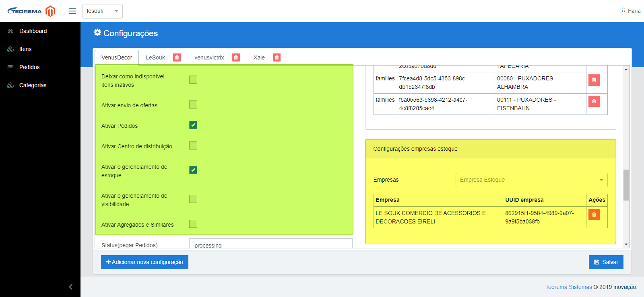Click the Empresa column header

[x=438, y=200]
